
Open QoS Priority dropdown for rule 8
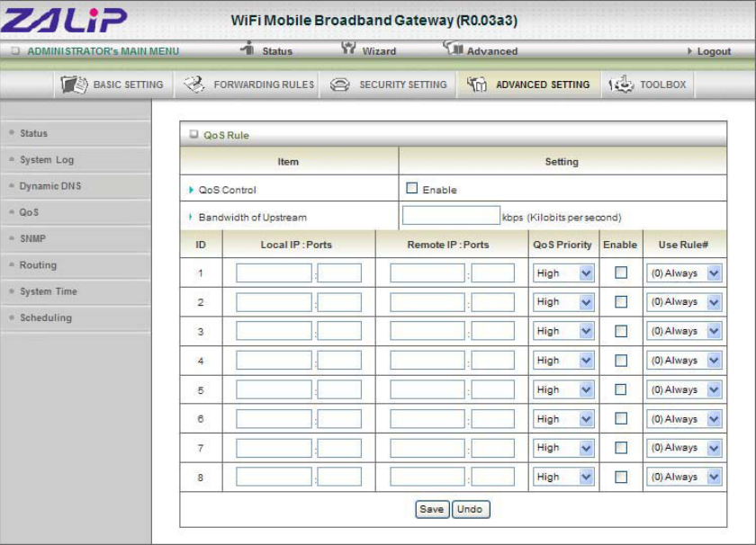563,477
